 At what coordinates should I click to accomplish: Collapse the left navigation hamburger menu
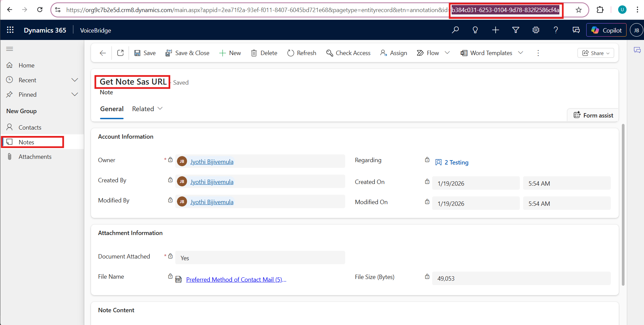click(x=10, y=49)
